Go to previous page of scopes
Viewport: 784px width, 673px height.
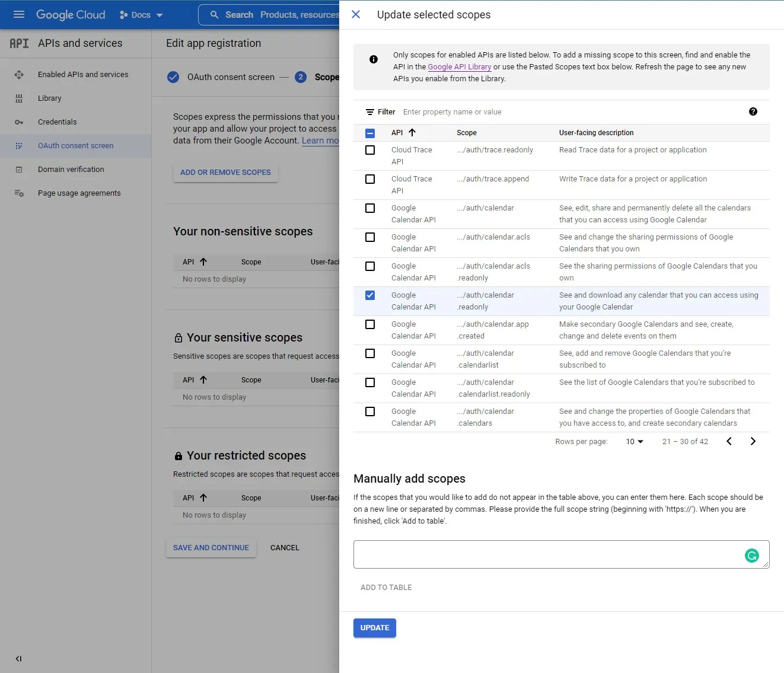pos(729,441)
